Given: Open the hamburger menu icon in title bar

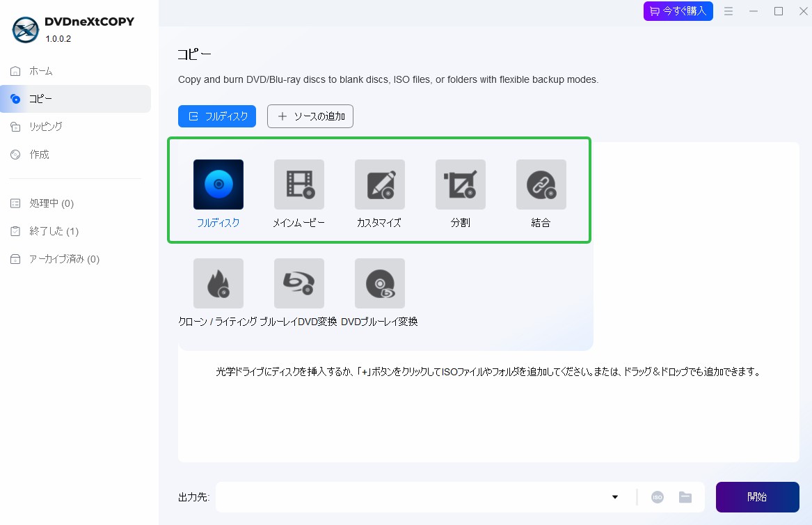Looking at the screenshot, I should point(728,11).
